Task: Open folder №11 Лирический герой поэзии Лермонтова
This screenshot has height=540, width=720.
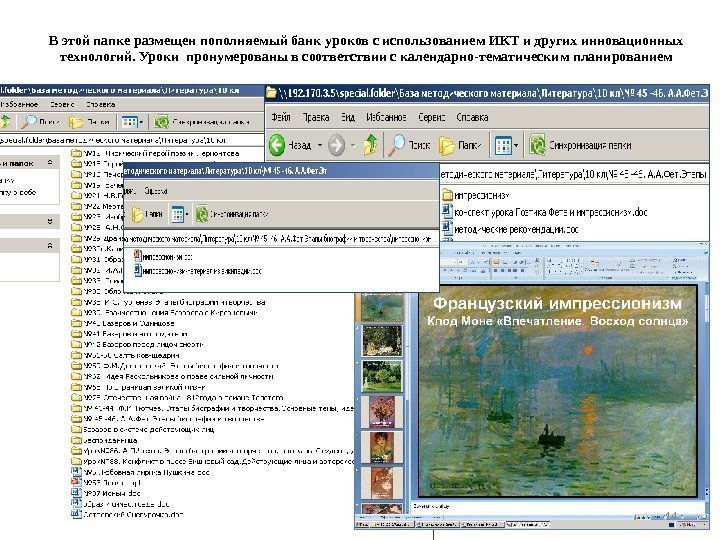Action: point(155,153)
